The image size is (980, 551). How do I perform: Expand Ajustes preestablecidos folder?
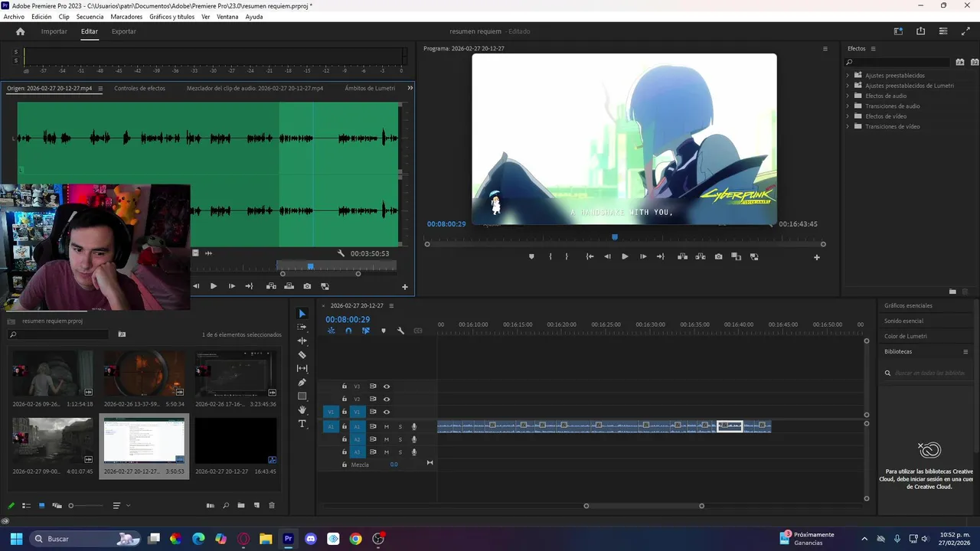(x=848, y=76)
